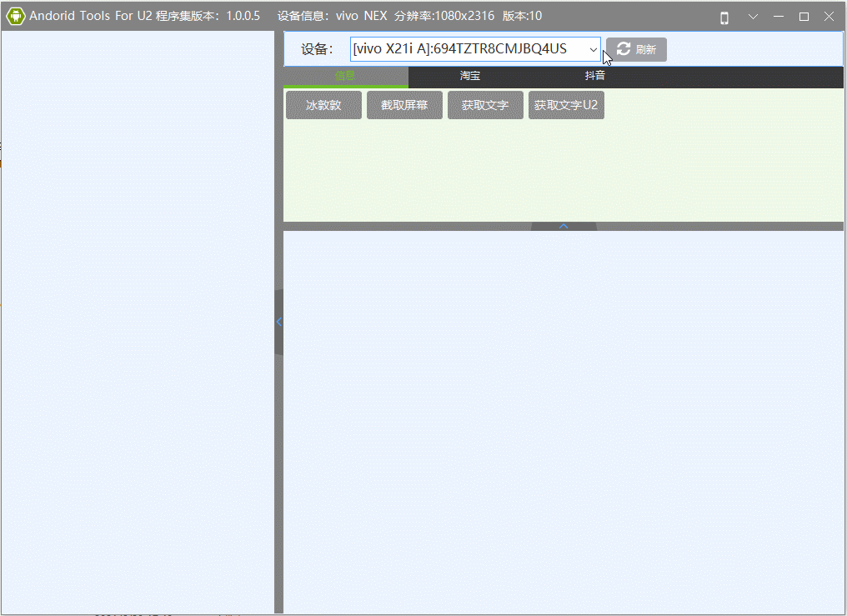Click the 截取屏幕 screenshot button
Screen dimensions: 847x616
[x=404, y=105]
